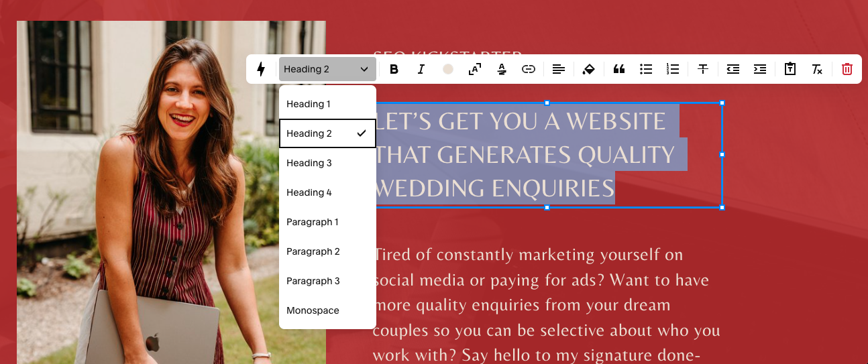Choose Heading 4 from the style list

coord(327,192)
